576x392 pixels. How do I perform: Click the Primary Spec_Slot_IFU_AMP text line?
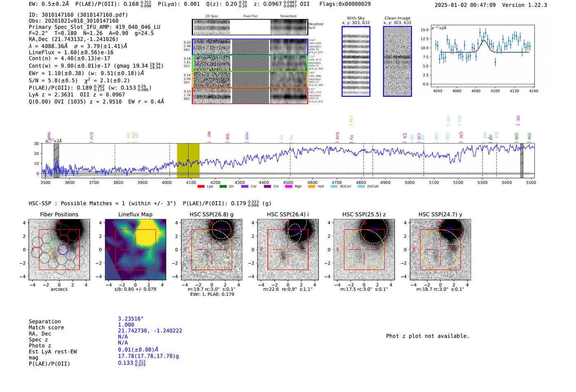[95, 27]
